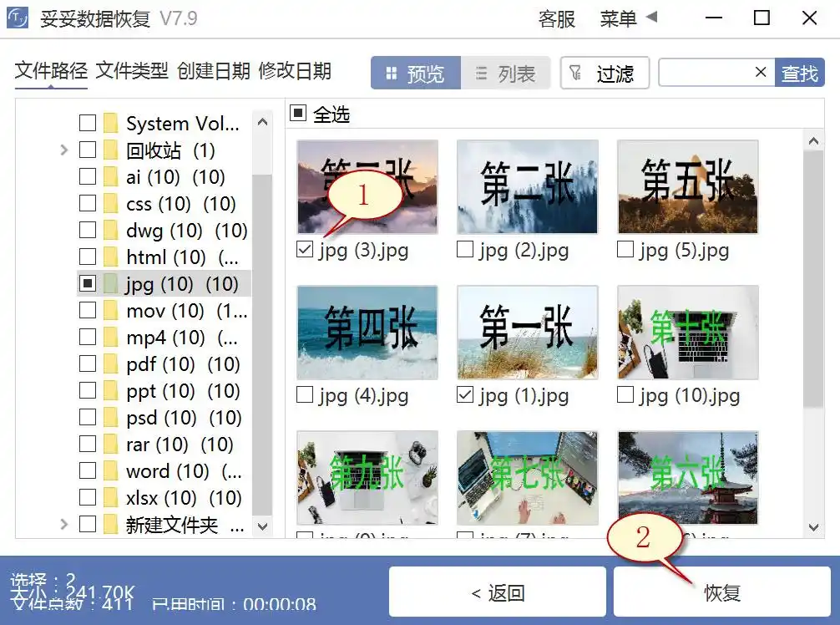The height and width of the screenshot is (625, 840).
Task: Click the 回收站 recycle bin folder icon
Action: [x=109, y=150]
